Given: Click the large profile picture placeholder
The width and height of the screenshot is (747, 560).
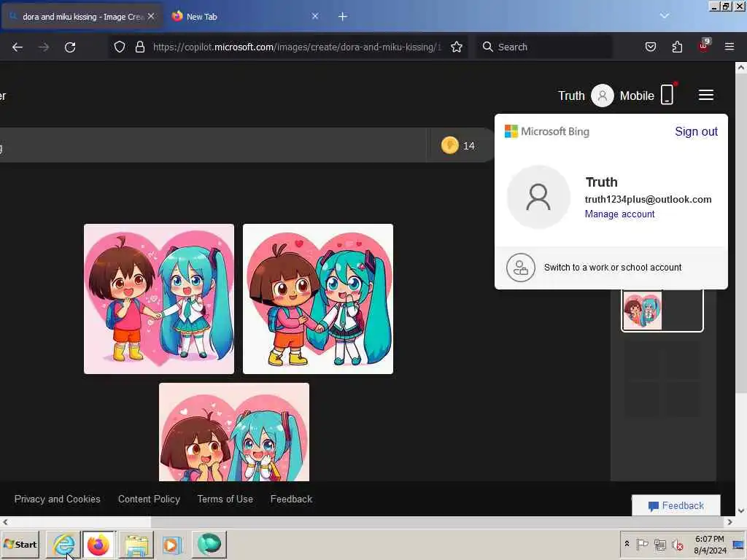Looking at the screenshot, I should click(538, 197).
